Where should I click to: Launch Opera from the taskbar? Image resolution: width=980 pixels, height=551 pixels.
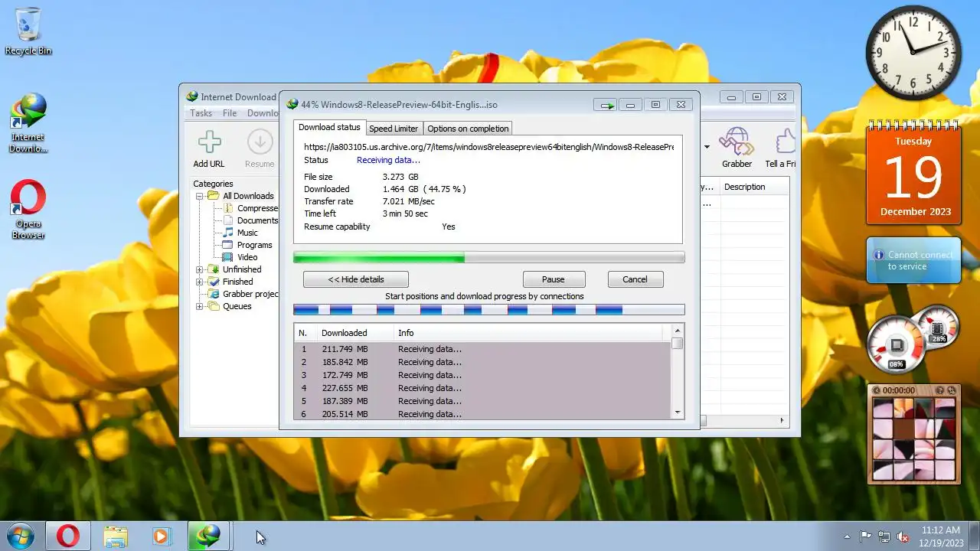click(x=67, y=536)
